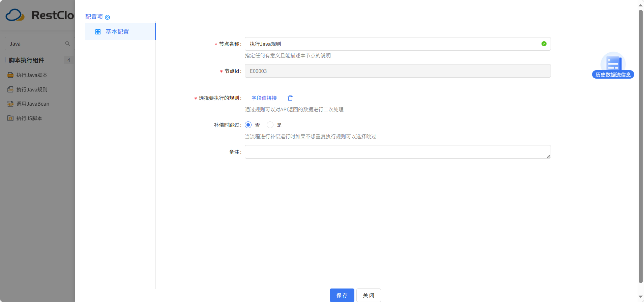Click the 保存 button
Image resolution: width=644 pixels, height=302 pixels.
pos(342,295)
